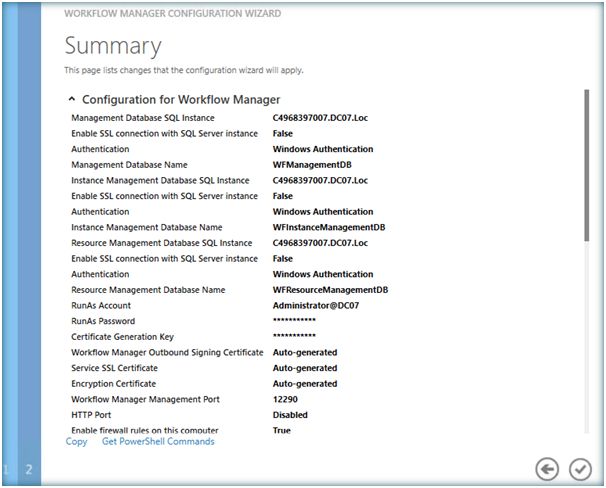
Task: Go to wizard step 1 indicator
Action: pyautogui.click(x=7, y=469)
